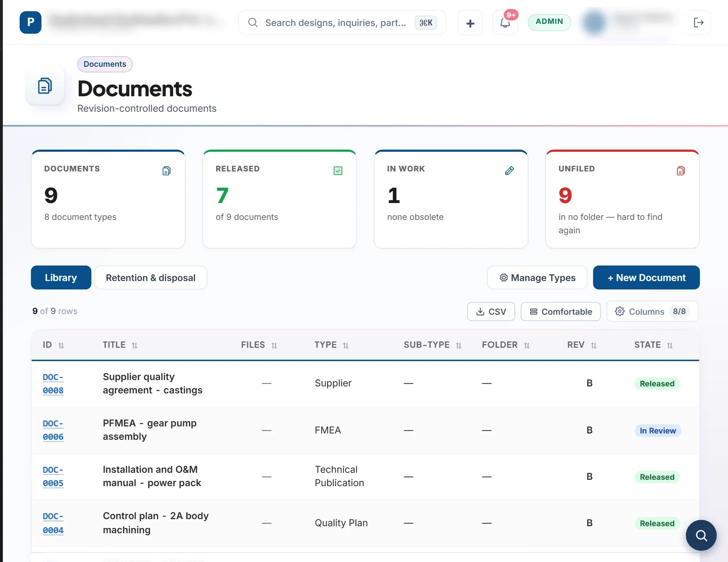Viewport: 728px width, 562px height.
Task: Click the In Review state badge
Action: click(658, 431)
